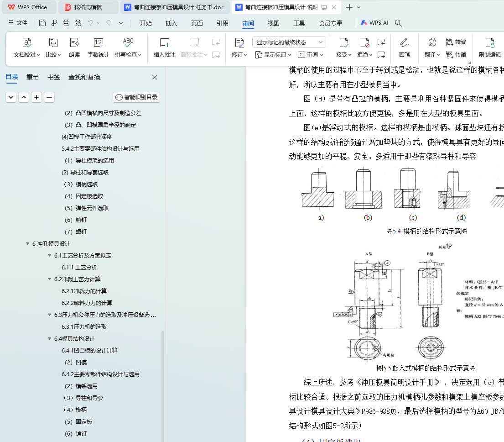Collapse 6.2冲裁工艺力计算 node

pyautogui.click(x=50, y=279)
